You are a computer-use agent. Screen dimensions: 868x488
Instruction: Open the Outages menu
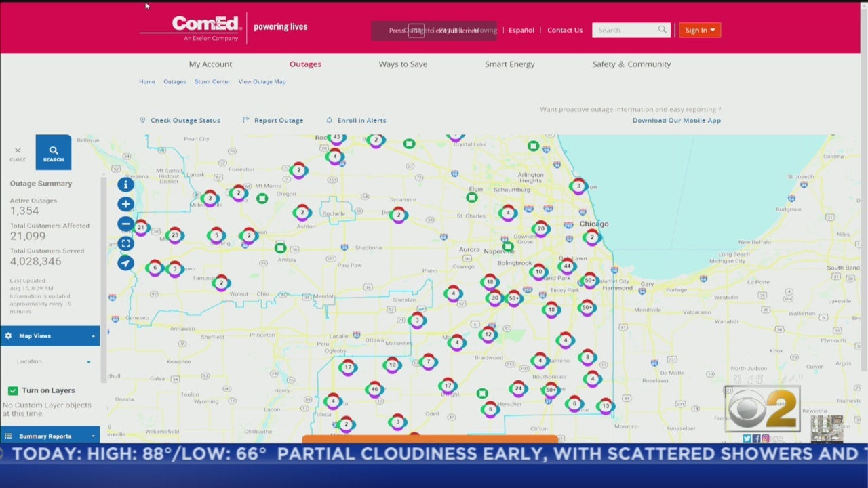tap(305, 64)
